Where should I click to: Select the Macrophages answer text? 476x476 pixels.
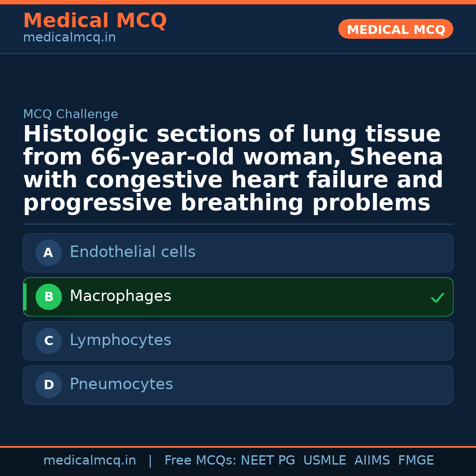pyautogui.click(x=120, y=296)
